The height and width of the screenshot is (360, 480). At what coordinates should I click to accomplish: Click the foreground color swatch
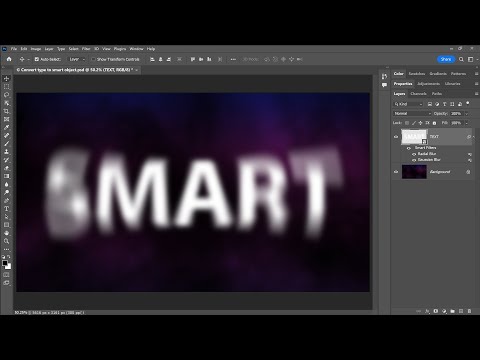click(5, 263)
